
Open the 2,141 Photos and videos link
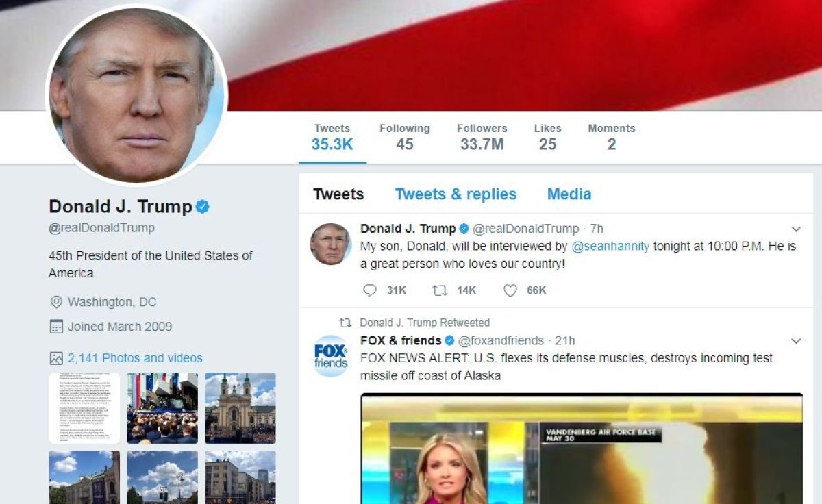tap(135, 358)
